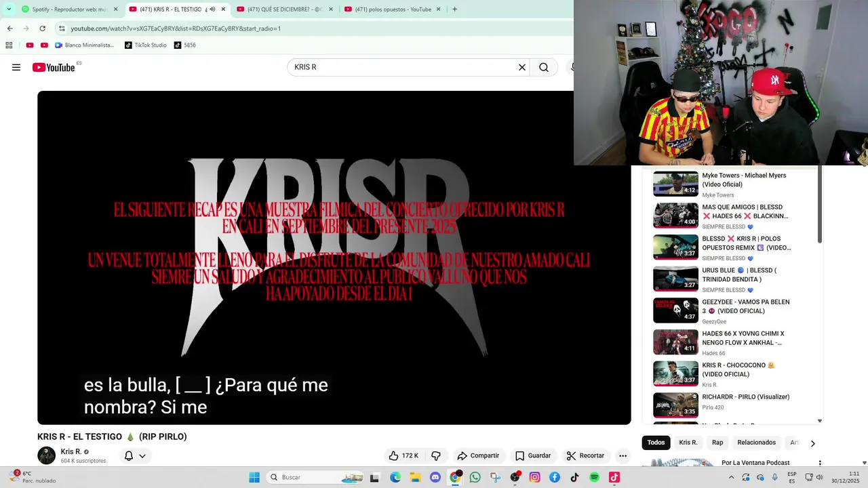Play MAS QUE AMIGOS Blessd thumbnail
Image resolution: width=868 pixels, height=488 pixels.
(675, 216)
